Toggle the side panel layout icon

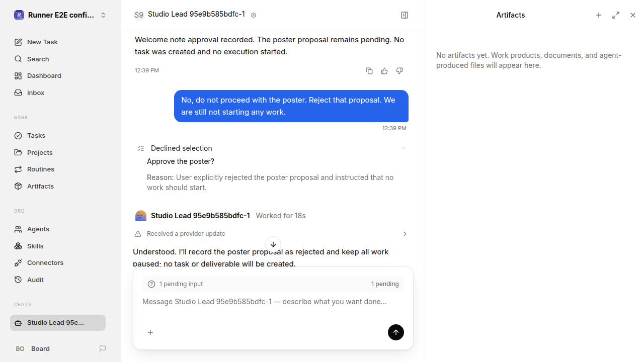pos(405,15)
